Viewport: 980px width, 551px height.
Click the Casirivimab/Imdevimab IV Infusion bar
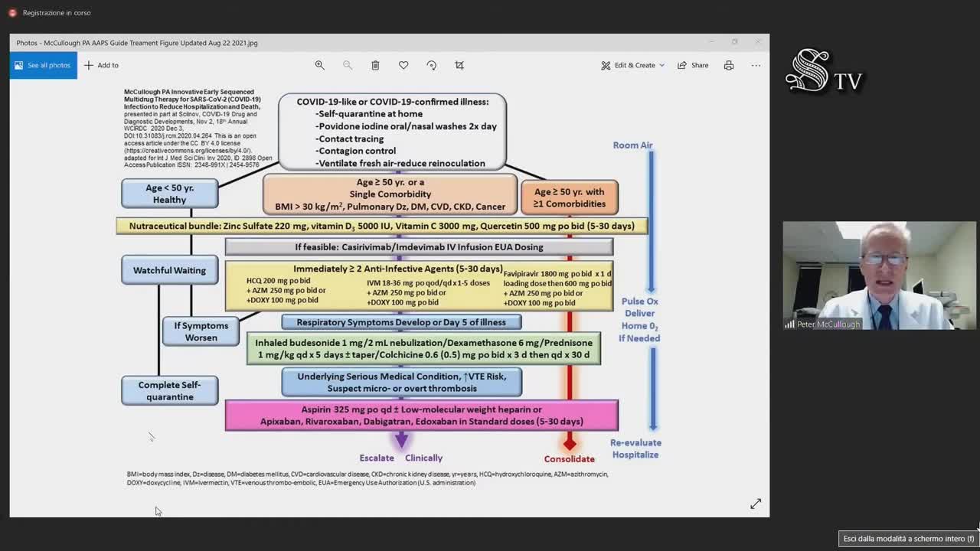tap(419, 247)
